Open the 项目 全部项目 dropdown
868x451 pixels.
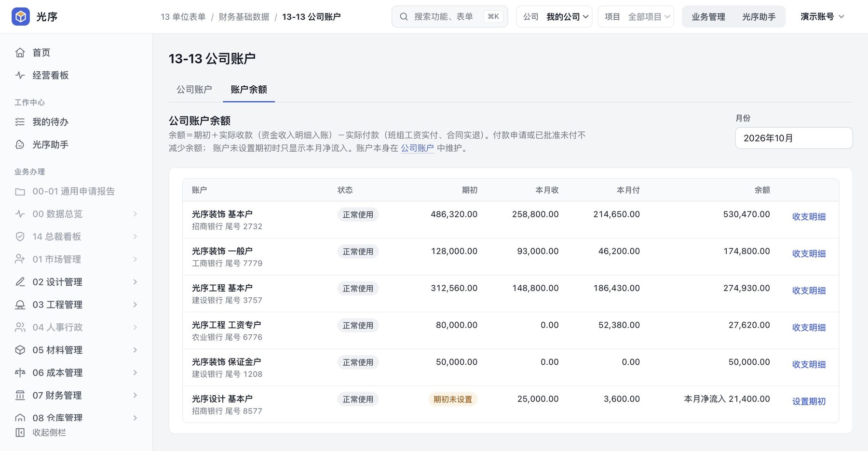(636, 17)
